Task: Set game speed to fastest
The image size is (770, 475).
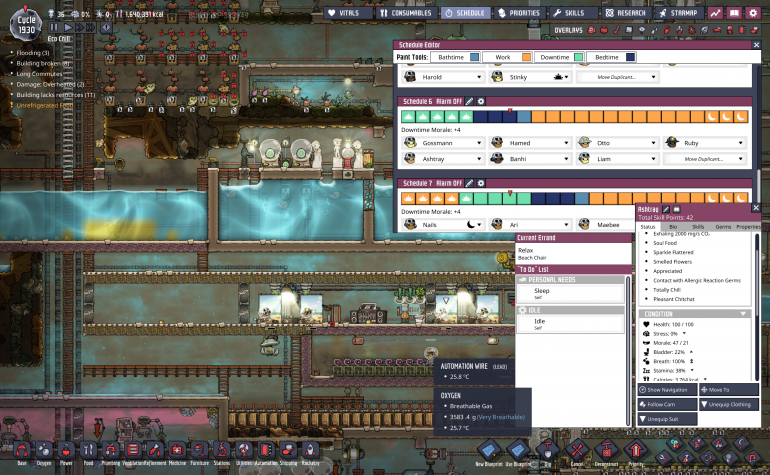Action: pyautogui.click(x=90, y=28)
